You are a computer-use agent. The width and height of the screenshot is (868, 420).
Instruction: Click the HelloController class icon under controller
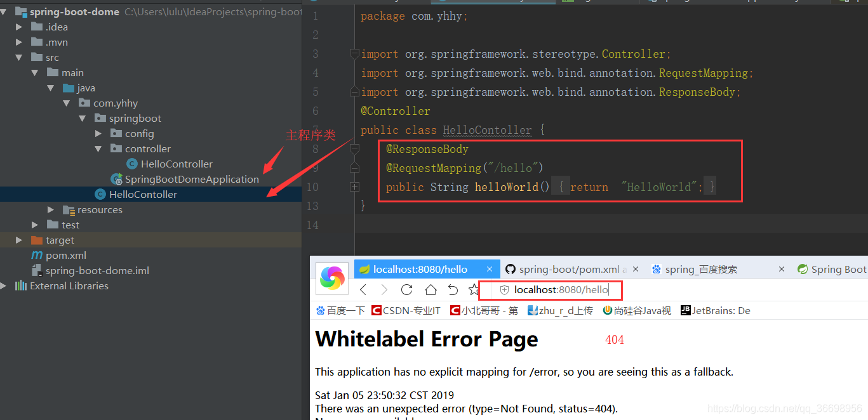coord(132,164)
